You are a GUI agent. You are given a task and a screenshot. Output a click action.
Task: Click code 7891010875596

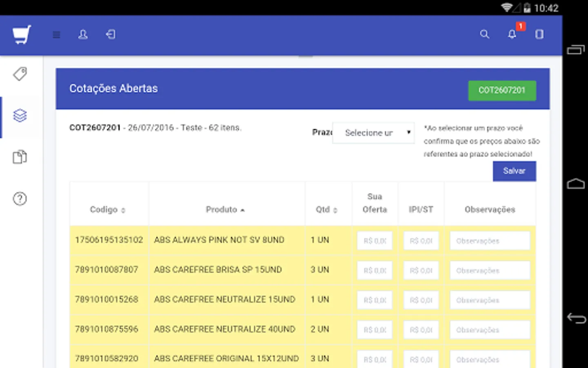pos(107,329)
